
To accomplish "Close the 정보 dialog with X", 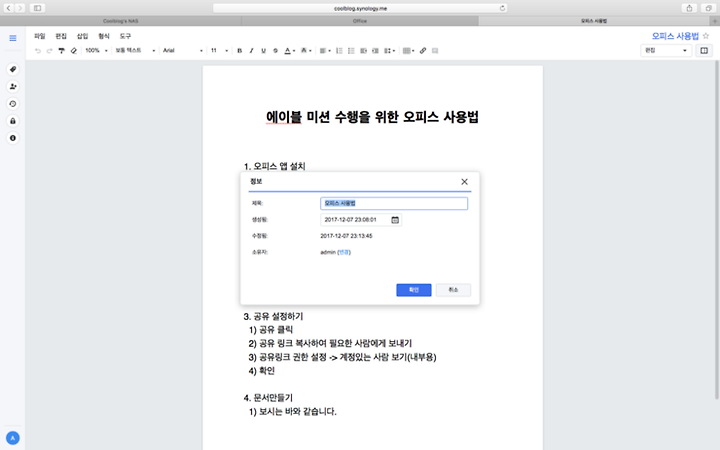I will point(464,182).
